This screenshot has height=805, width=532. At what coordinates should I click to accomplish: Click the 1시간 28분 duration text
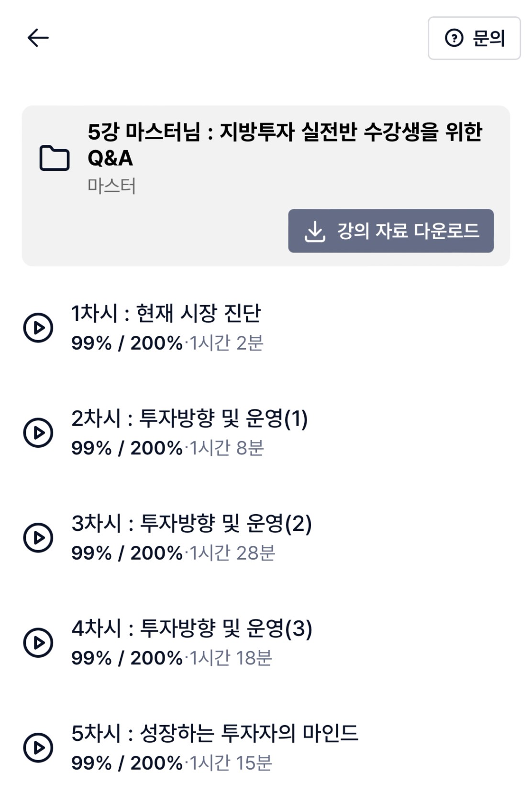233,553
